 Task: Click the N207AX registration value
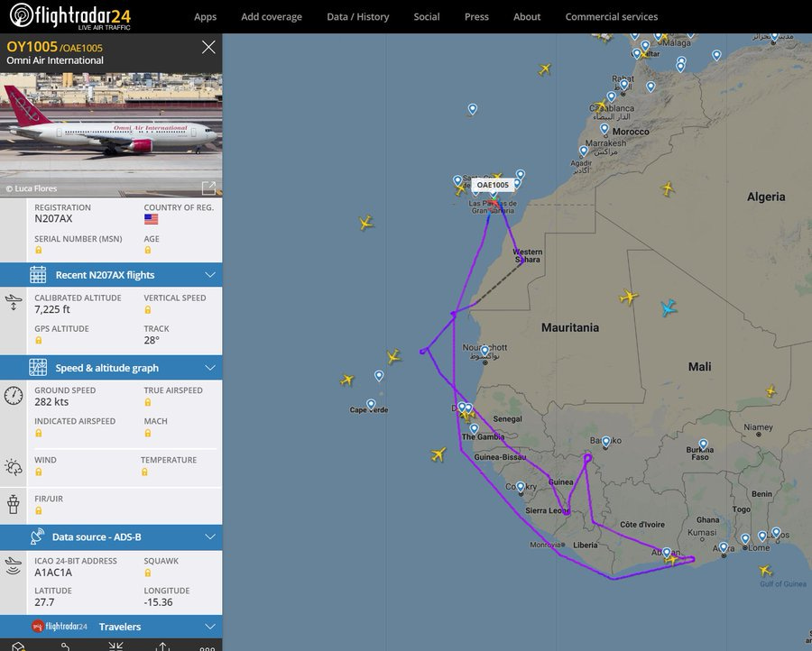[x=53, y=218]
